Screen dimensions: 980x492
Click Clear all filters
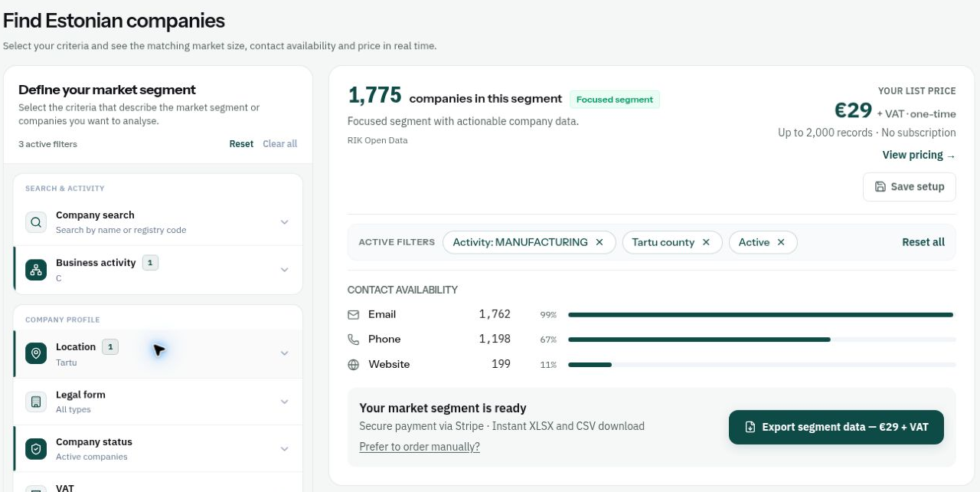pyautogui.click(x=279, y=144)
